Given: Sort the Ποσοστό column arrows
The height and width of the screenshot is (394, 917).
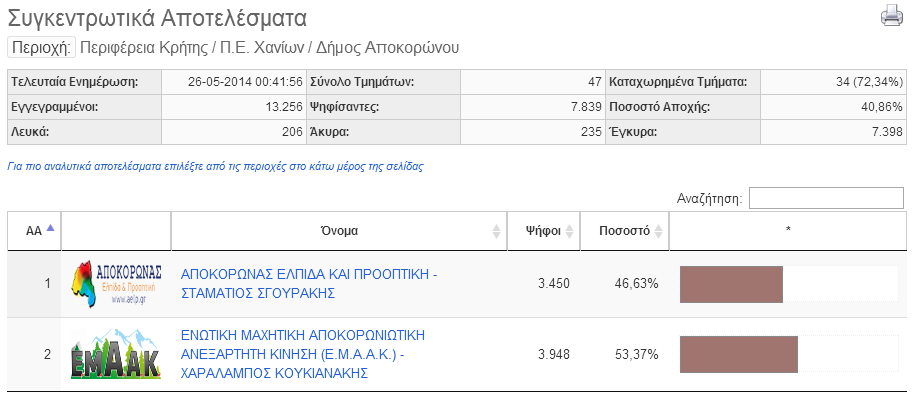Looking at the screenshot, I should tap(659, 231).
